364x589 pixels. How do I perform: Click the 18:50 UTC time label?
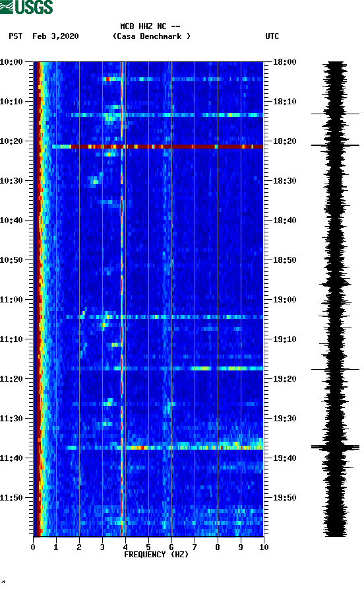click(285, 260)
